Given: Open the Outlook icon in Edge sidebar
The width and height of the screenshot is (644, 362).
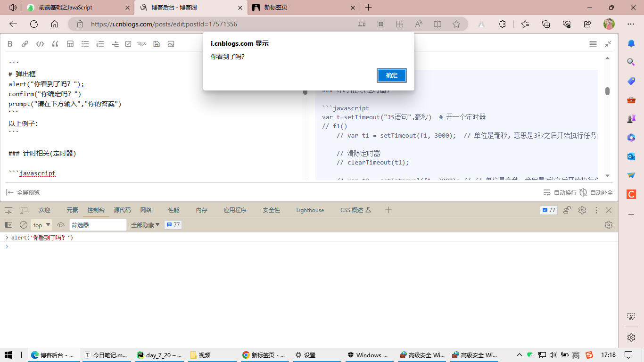Looking at the screenshot, I should click(631, 156).
